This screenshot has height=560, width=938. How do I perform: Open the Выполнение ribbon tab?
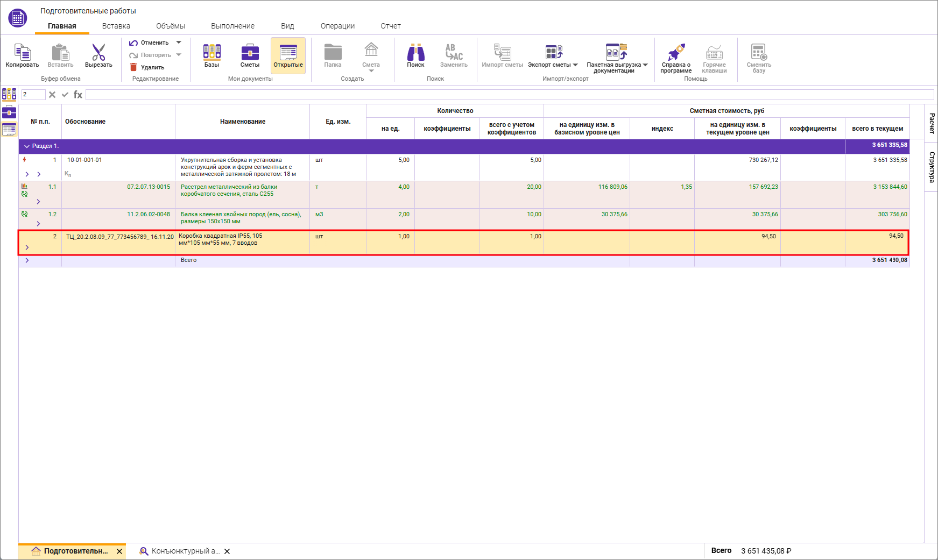[x=232, y=26]
